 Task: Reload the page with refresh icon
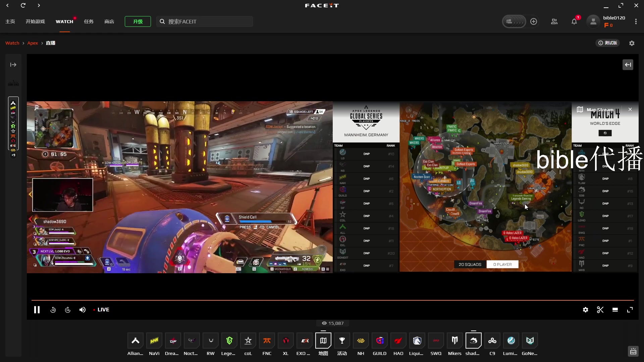(x=23, y=5)
